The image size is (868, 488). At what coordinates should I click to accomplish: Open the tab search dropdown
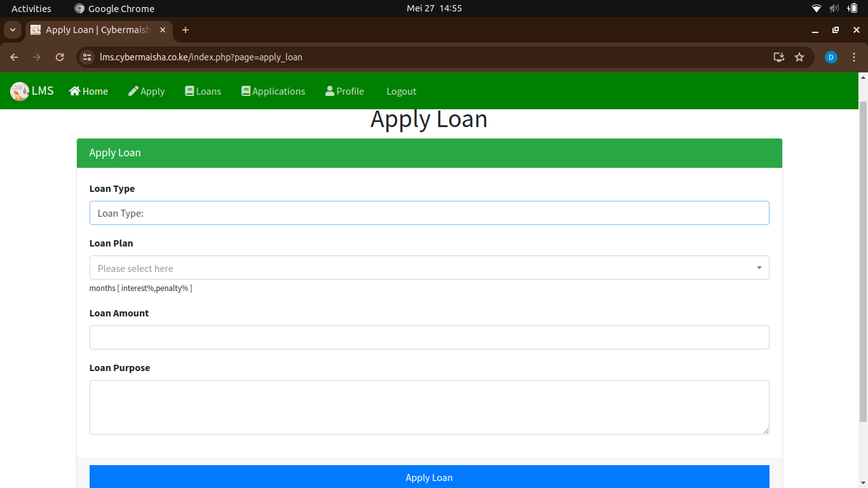coord(13,30)
